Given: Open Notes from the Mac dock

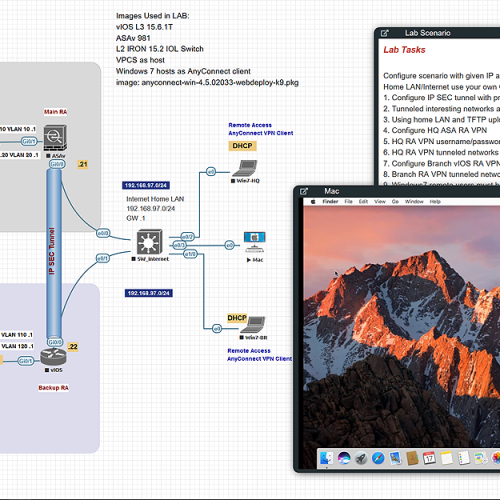Looking at the screenshot, I should pos(447,458).
